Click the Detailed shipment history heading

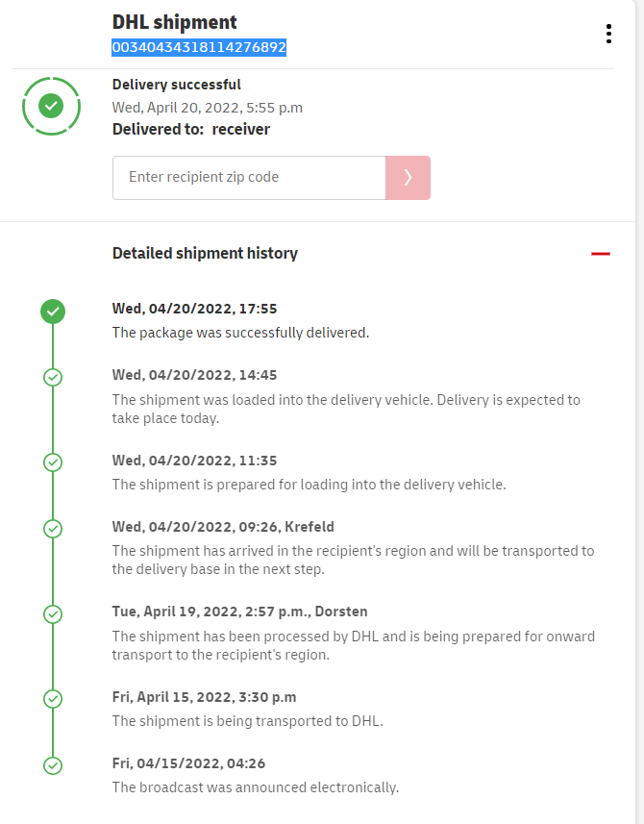pyautogui.click(x=205, y=254)
